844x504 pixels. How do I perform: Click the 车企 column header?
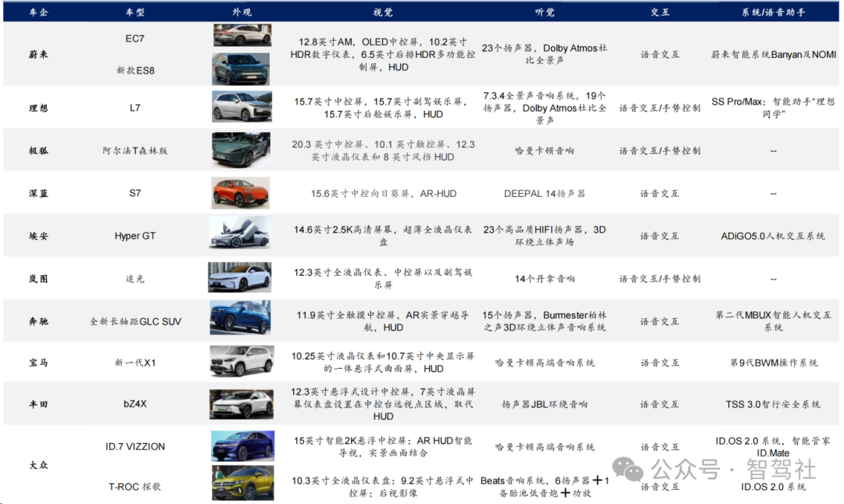pyautogui.click(x=38, y=12)
